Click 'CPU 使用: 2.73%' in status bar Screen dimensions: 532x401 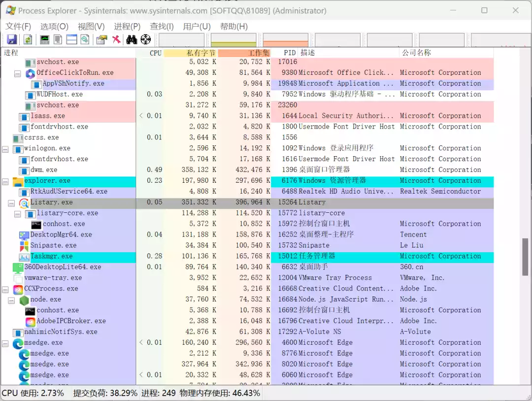click(33, 393)
